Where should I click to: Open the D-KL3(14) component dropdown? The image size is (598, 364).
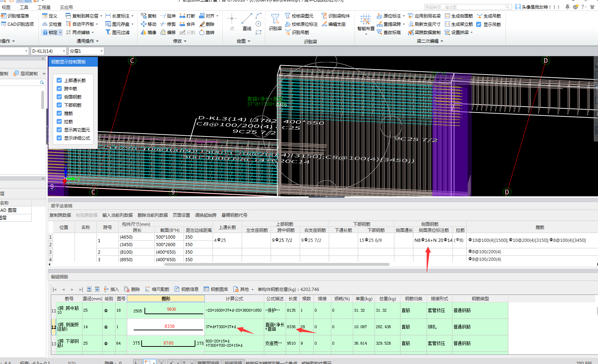pyautogui.click(x=64, y=51)
